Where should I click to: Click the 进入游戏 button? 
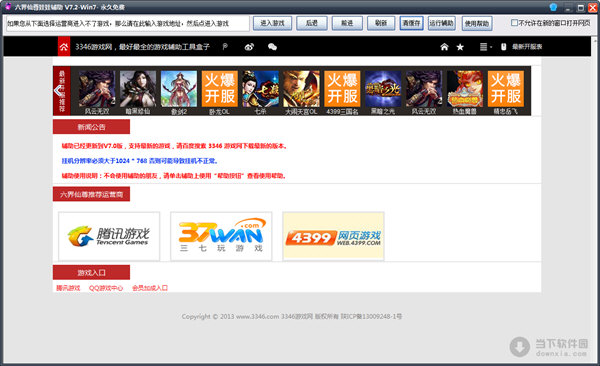click(x=272, y=23)
